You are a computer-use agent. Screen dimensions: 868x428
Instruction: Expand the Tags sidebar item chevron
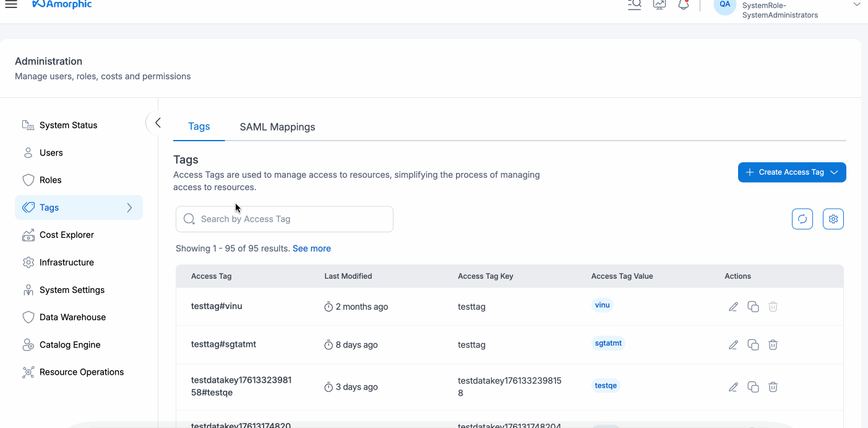[x=131, y=207]
